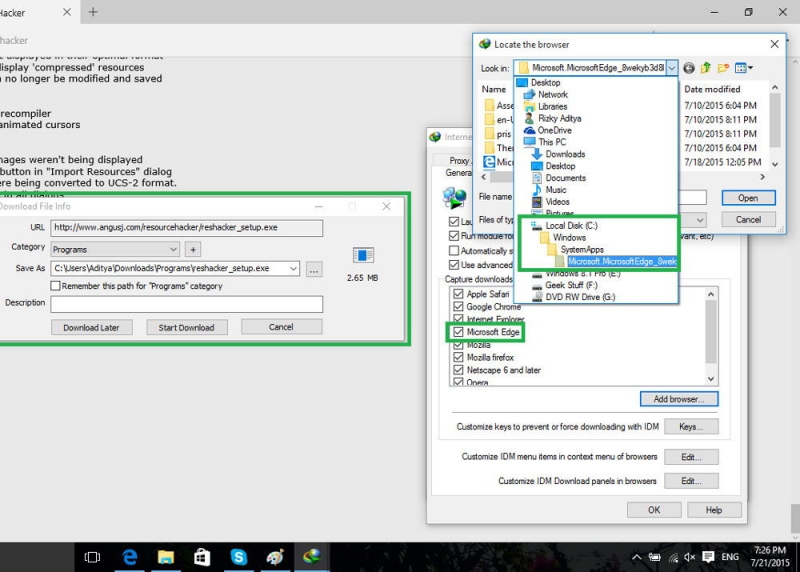Image resolution: width=800 pixels, height=572 pixels.
Task: Click the Keys button
Action: coord(691,427)
